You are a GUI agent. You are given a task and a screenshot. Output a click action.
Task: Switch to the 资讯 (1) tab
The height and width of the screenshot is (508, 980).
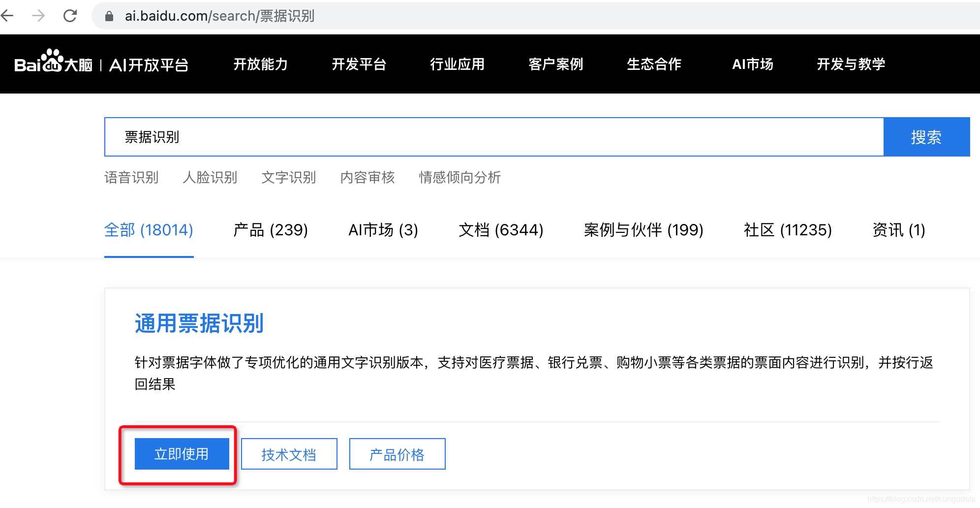pos(899,230)
